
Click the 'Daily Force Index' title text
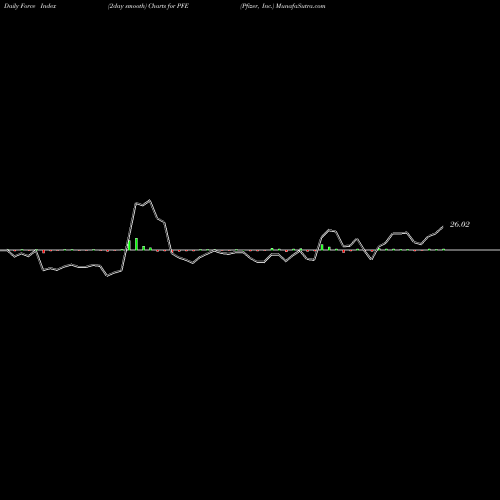[30, 6]
